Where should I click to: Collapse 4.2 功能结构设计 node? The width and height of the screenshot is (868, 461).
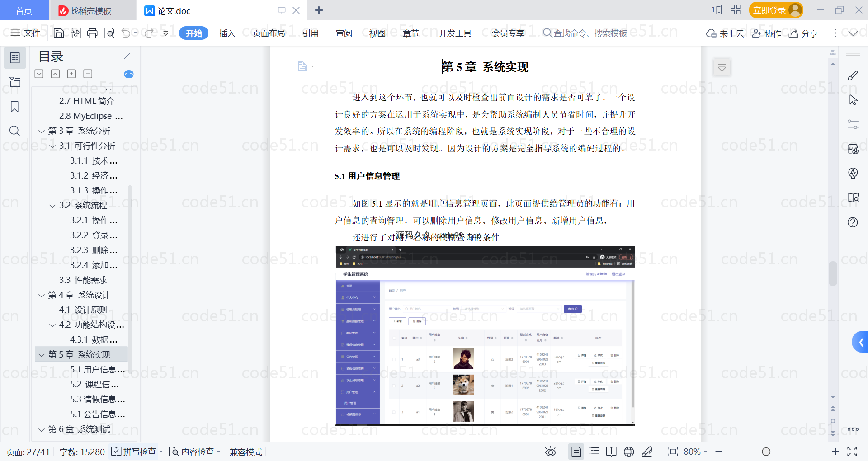click(52, 325)
